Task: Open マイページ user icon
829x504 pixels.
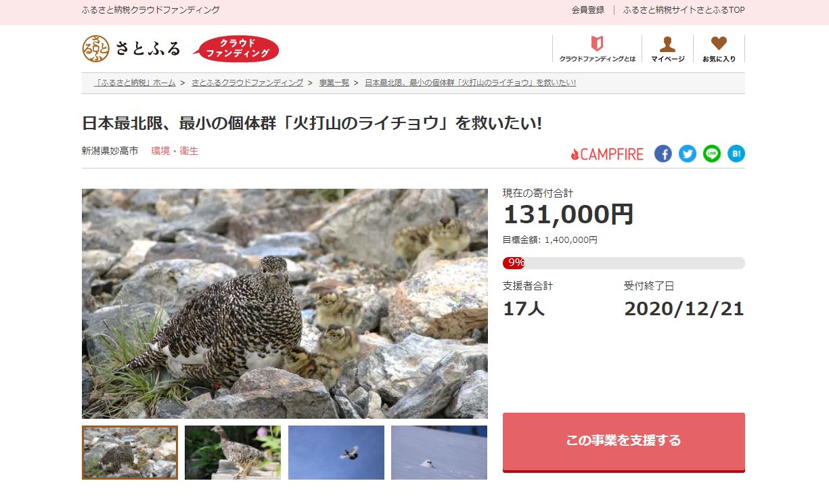Action: pyautogui.click(x=667, y=49)
